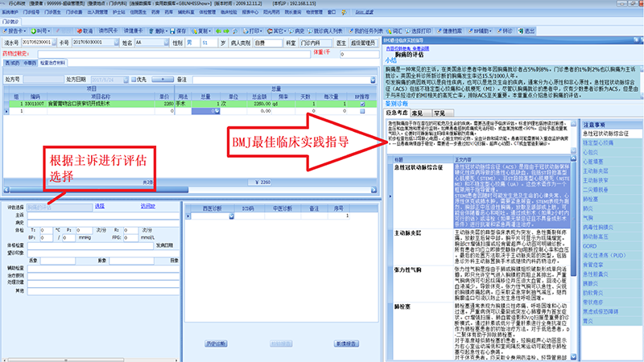Click the refresh icon after the green arrows
Image resolution: width=644 pixels, height=362 pixels.
(x=235, y=31)
